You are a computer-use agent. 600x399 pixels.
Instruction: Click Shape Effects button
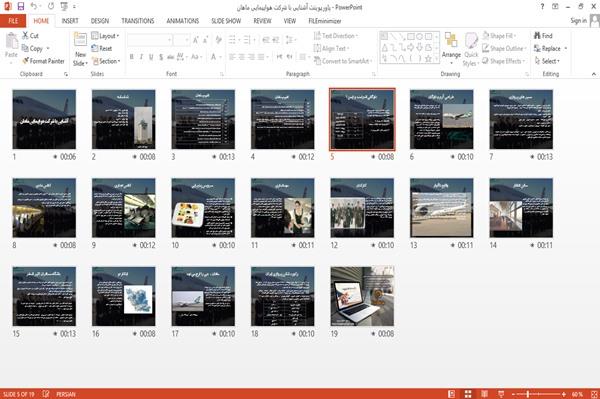(x=503, y=61)
